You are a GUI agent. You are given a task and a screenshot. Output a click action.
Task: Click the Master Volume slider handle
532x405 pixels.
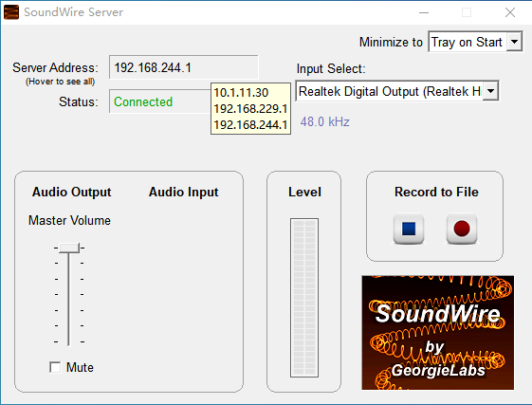pyautogui.click(x=69, y=248)
